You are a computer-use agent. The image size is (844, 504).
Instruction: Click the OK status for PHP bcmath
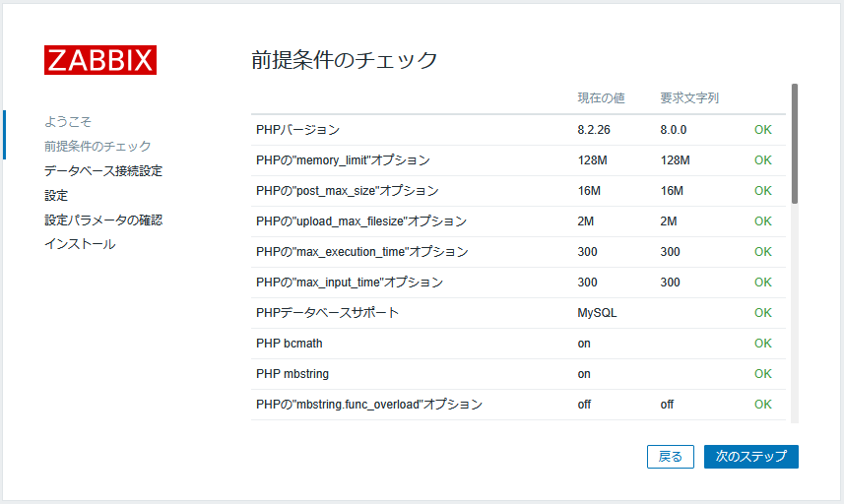click(762, 344)
